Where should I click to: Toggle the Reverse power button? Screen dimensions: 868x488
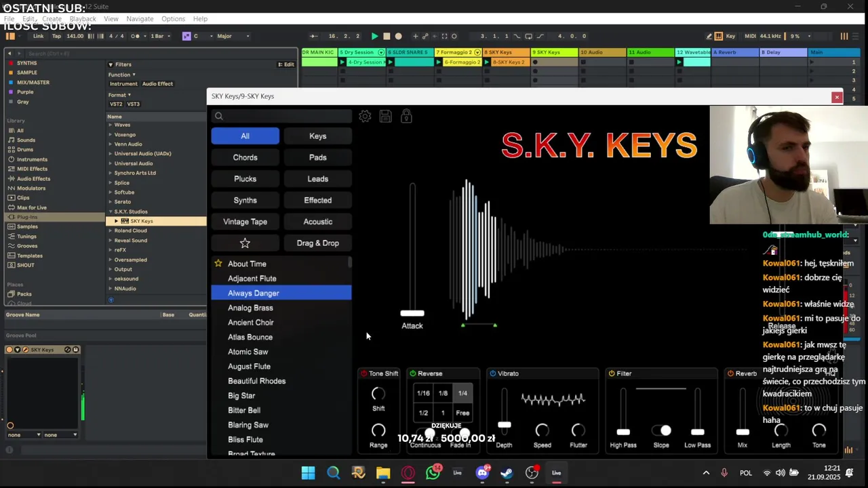pos(413,373)
